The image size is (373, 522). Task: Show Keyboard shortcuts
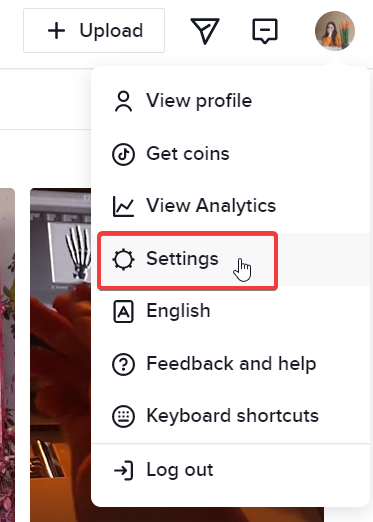pos(230,416)
